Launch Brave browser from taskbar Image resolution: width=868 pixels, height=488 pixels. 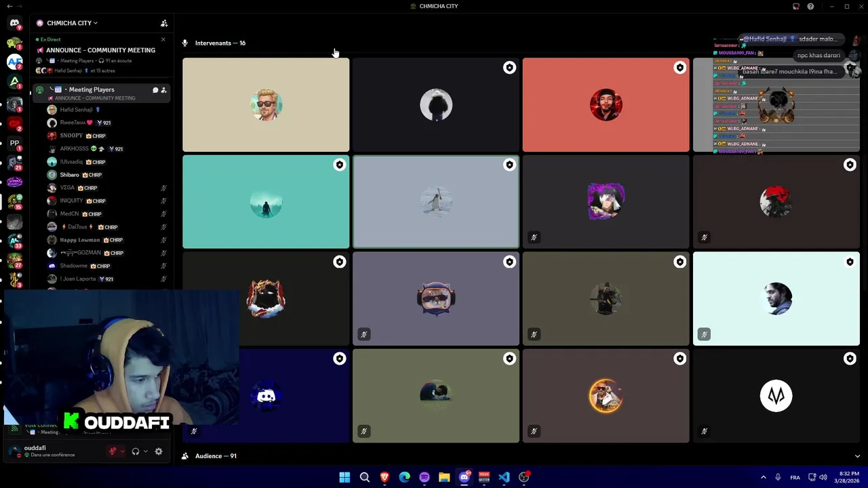pyautogui.click(x=384, y=477)
